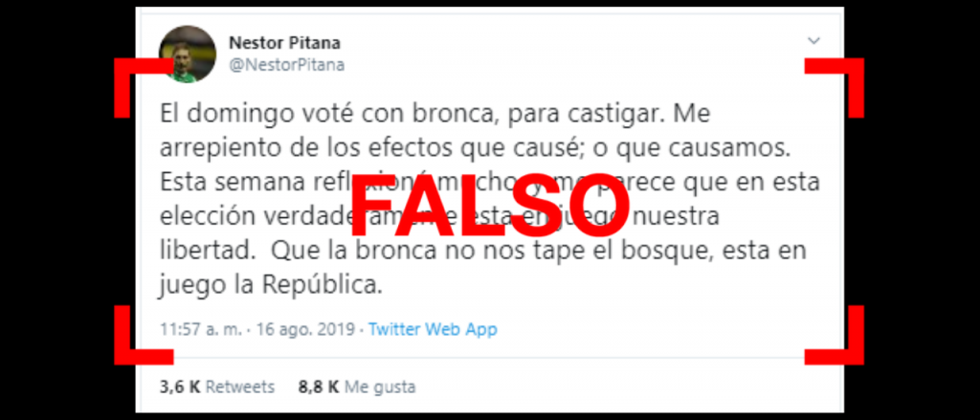Click the lower-left red corner bracket
The width and height of the screenshot is (980, 420).
[x=144, y=335]
